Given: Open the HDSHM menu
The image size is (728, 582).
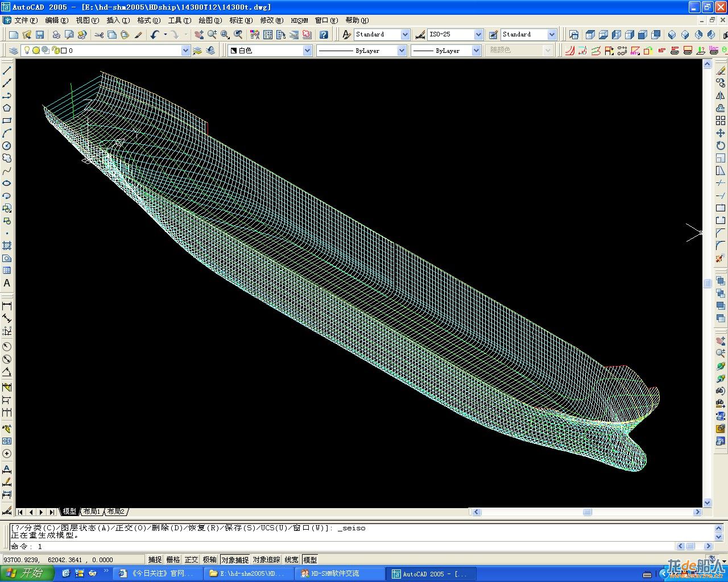Looking at the screenshot, I should click(x=299, y=20).
